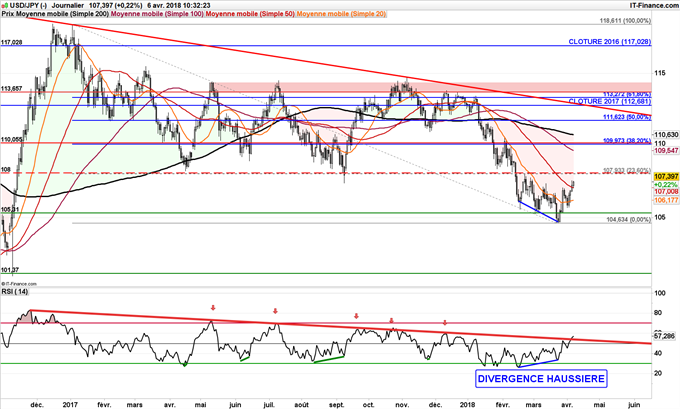Click the Fibonacci label '111,623 (50,00%)'
Viewport: 680px width, 409px height.
pyautogui.click(x=627, y=117)
